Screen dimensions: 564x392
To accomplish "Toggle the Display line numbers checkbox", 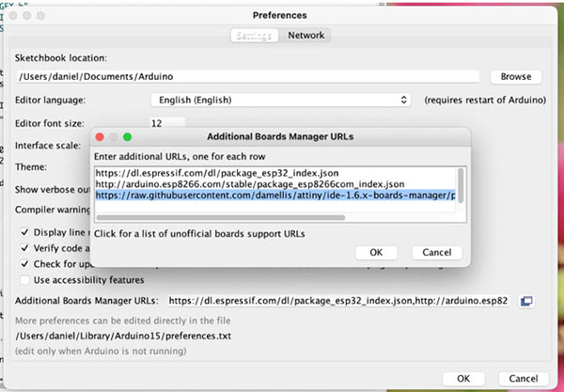I will (24, 232).
